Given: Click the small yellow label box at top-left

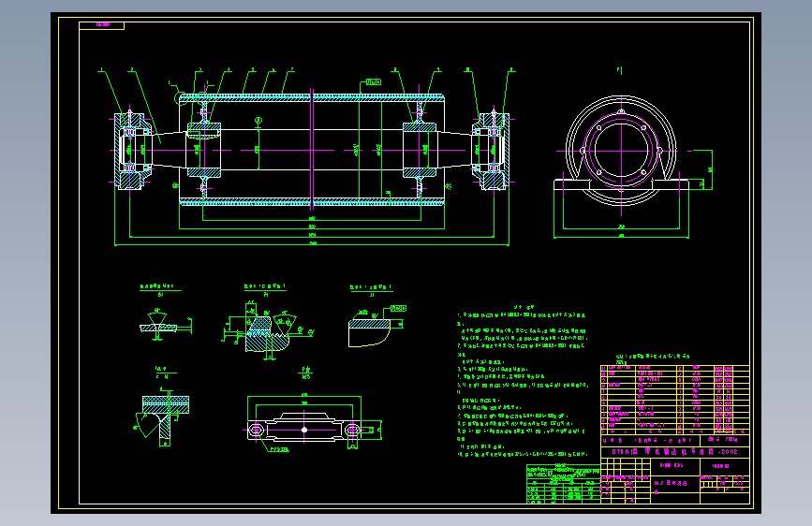Looking at the screenshot, I should [102, 25].
